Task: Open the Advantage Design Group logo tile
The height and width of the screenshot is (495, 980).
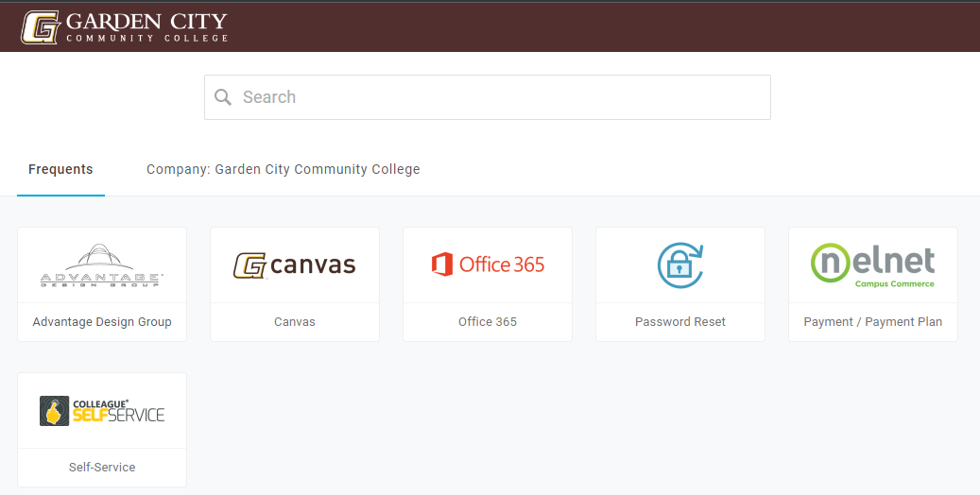Action: [102, 265]
